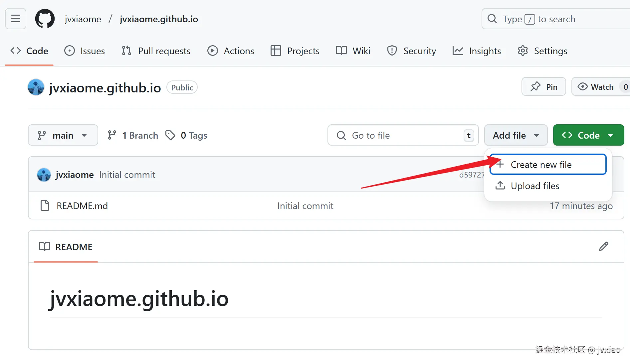
Task: Go to GitHub home via Octocat logo
Action: (45, 19)
